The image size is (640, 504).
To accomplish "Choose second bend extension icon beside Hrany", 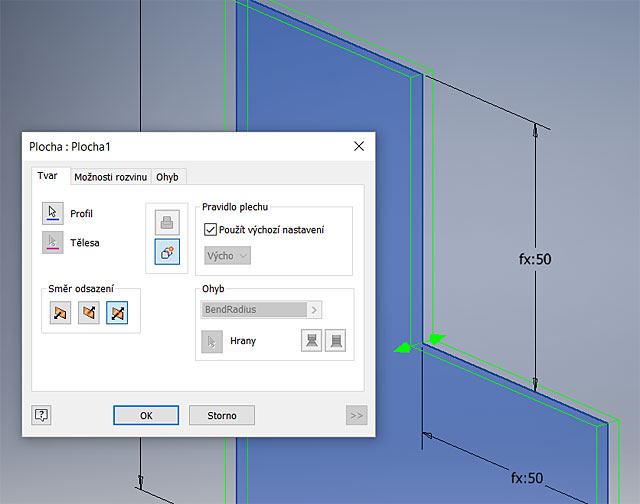I will click(x=336, y=340).
